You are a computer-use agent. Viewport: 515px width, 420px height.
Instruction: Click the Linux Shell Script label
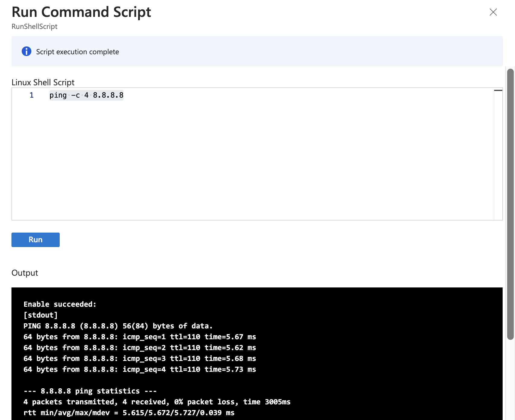coord(43,82)
